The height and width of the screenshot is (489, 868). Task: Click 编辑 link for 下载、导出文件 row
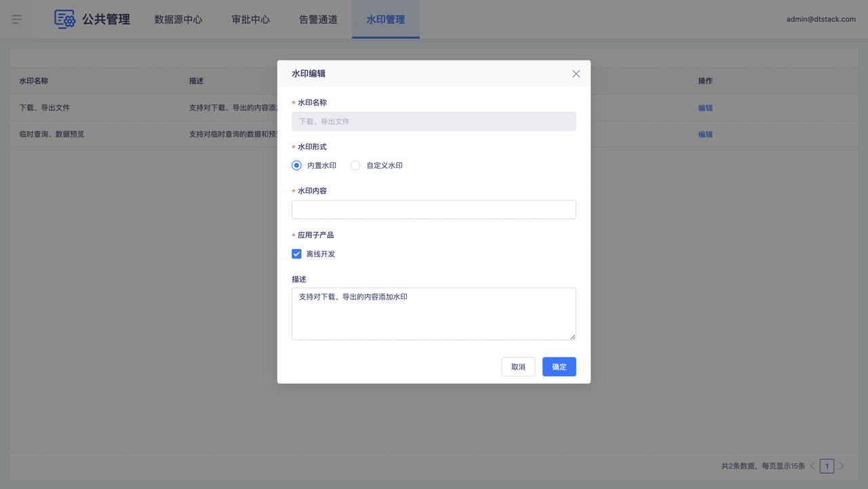click(x=705, y=108)
